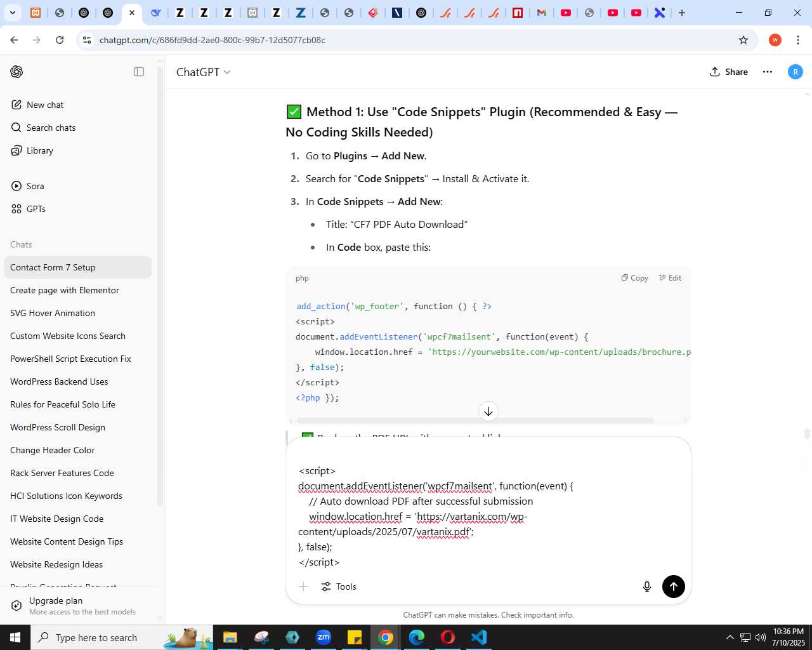Open the Create page with Elementor chat

[x=77, y=290]
